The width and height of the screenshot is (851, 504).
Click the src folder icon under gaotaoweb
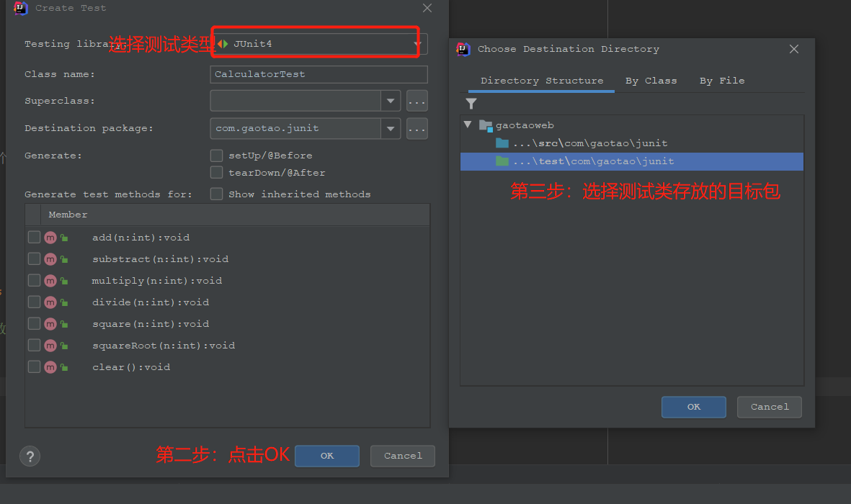[x=501, y=143]
